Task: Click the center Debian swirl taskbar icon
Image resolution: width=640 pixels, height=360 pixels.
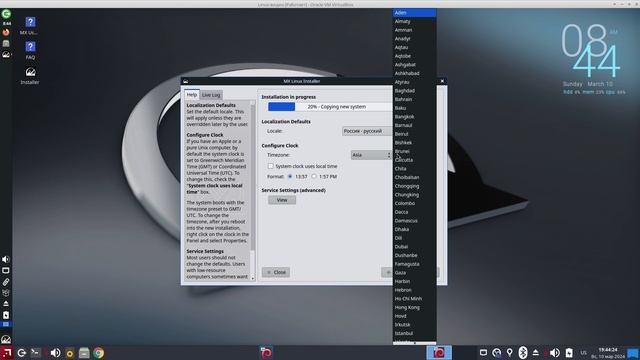Action: coord(266,353)
